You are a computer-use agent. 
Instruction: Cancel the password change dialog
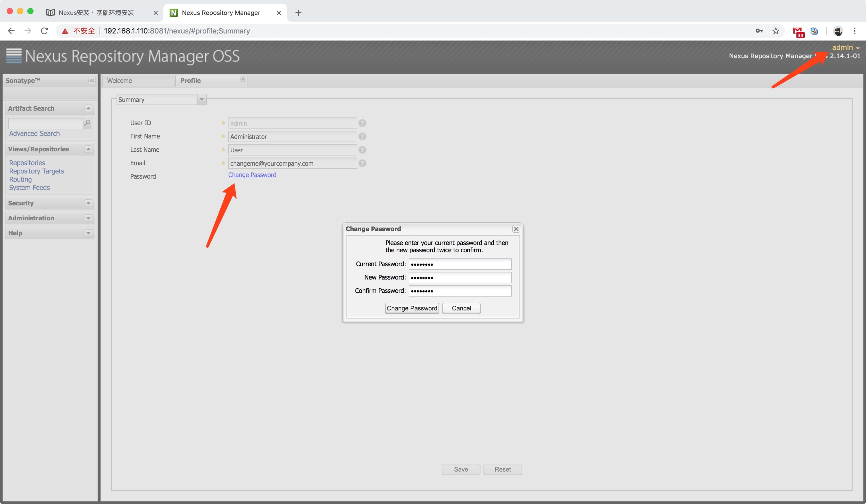pos(461,308)
